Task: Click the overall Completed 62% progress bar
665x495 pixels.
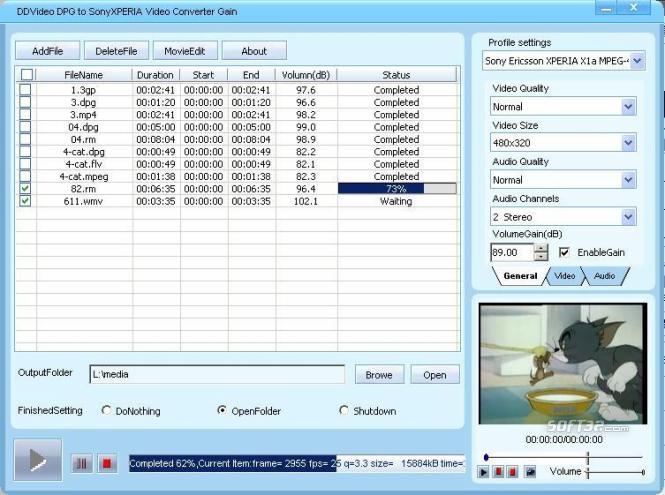Action: coord(297,463)
